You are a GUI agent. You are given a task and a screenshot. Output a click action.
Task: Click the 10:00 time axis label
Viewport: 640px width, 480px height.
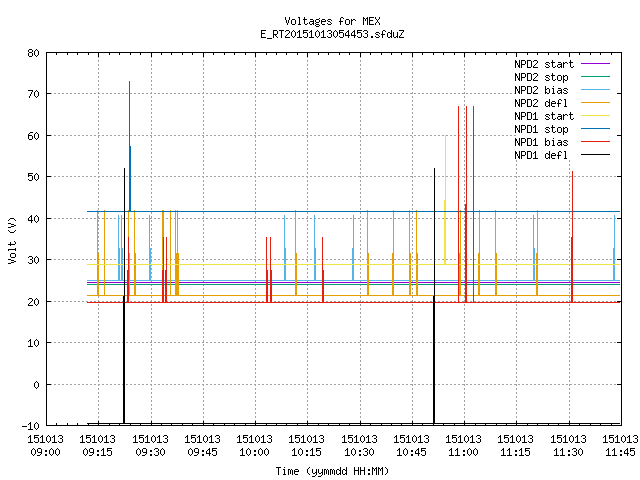(254, 452)
